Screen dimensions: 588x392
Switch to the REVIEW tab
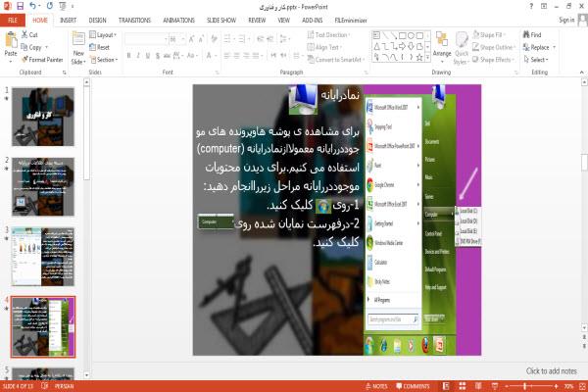[x=257, y=21]
